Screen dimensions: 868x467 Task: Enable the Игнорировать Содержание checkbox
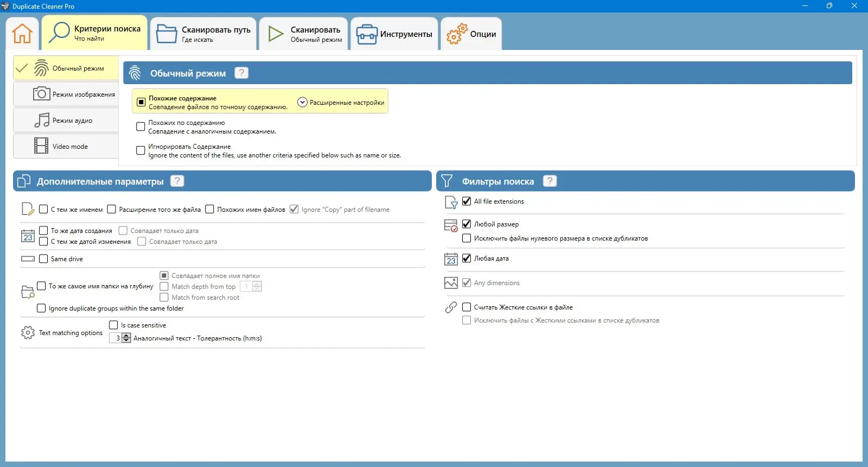(x=141, y=150)
